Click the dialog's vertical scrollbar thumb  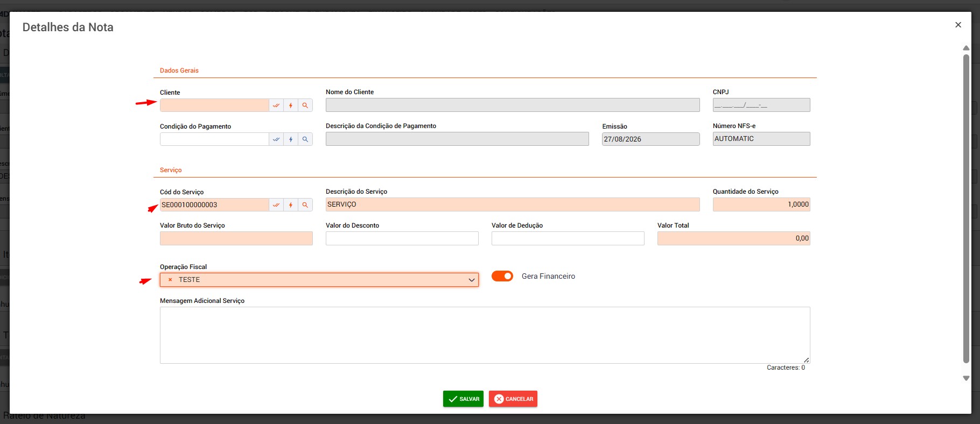(x=966, y=209)
